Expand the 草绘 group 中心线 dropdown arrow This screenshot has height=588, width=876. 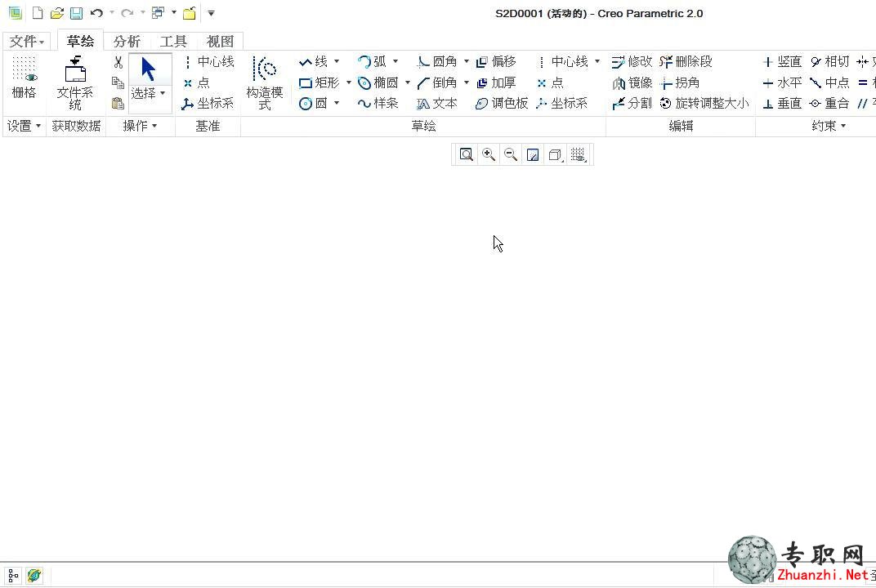click(x=597, y=61)
